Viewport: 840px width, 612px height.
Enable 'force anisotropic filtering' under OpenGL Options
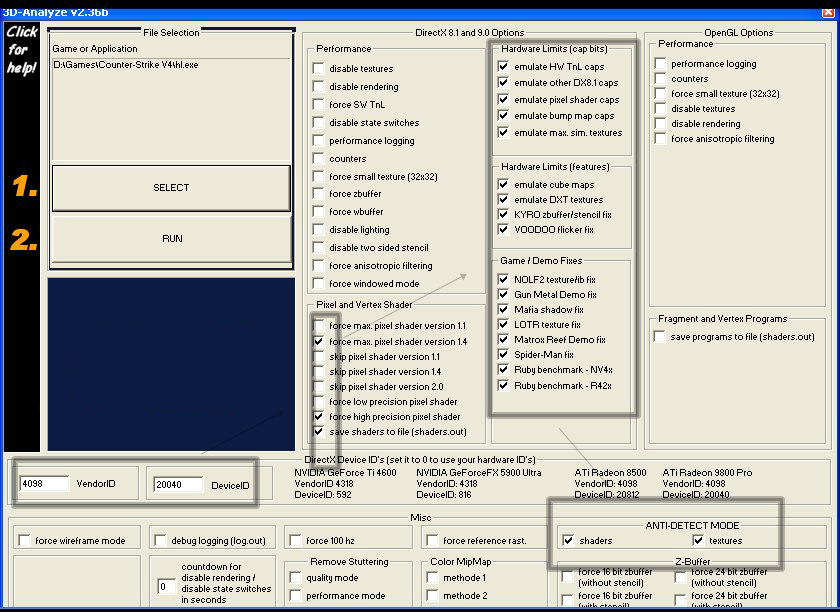tap(658, 140)
